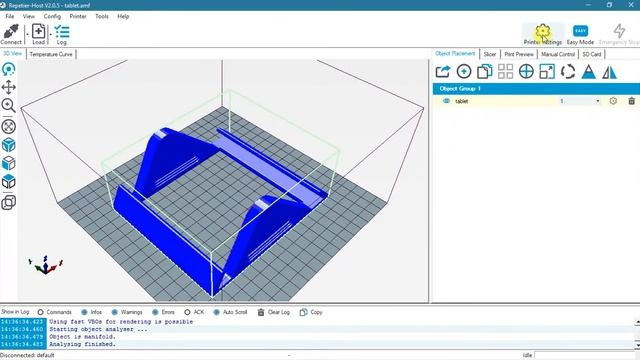Click log line 'Starting object analyser ...'
Viewport: 640px width, 360px height.
click(x=98, y=329)
